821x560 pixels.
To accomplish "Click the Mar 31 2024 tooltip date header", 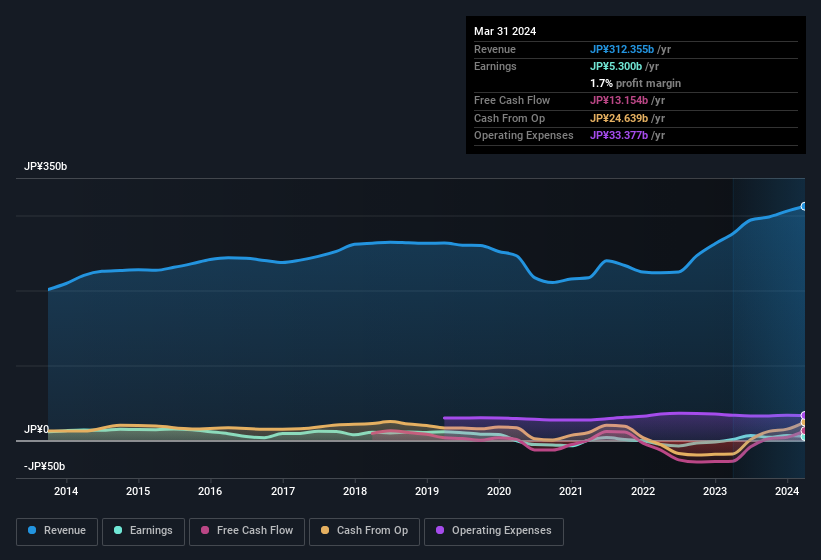I will 505,31.
